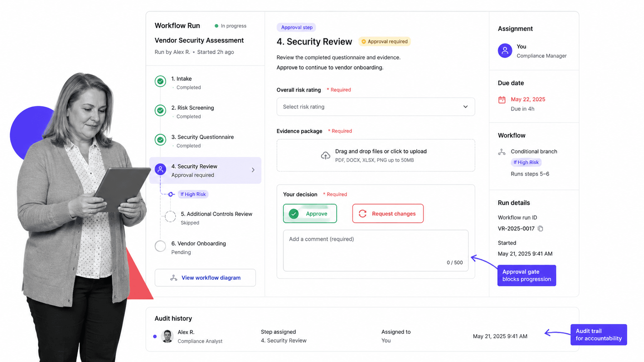
Task: Click the refresh icon inside Request changes
Action: [362, 214]
